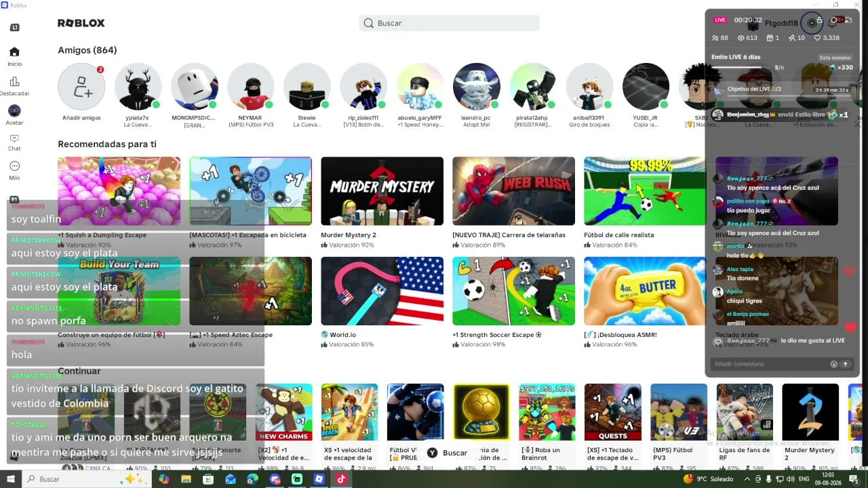This screenshot has width=868, height=488.
Task: Open friend anibal13391 avatar
Action: [x=589, y=87]
